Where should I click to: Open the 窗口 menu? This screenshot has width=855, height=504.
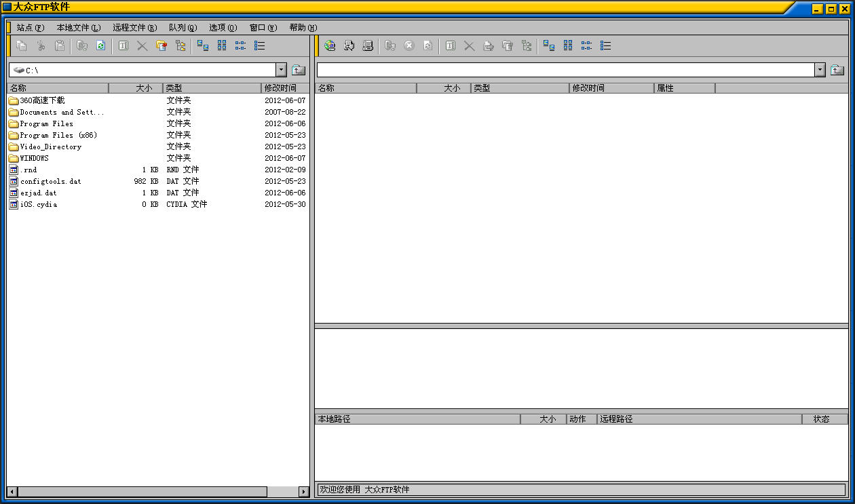coord(263,28)
